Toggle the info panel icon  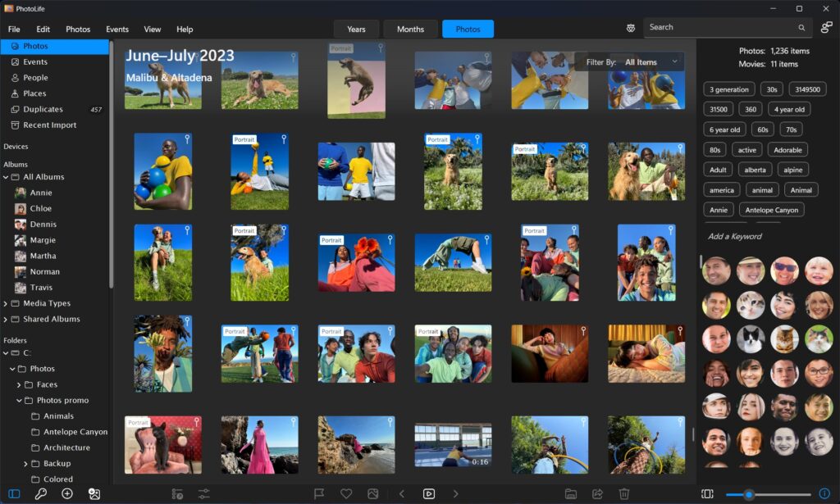[824, 493]
